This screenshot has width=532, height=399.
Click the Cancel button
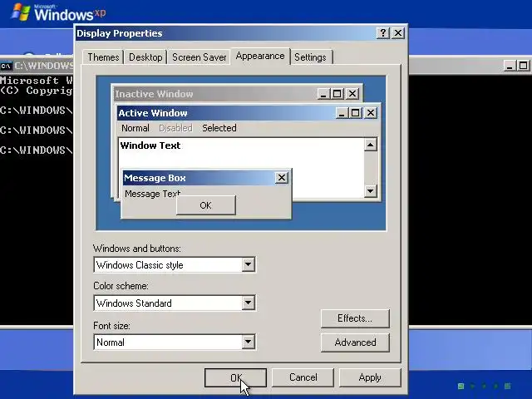pyautogui.click(x=303, y=377)
